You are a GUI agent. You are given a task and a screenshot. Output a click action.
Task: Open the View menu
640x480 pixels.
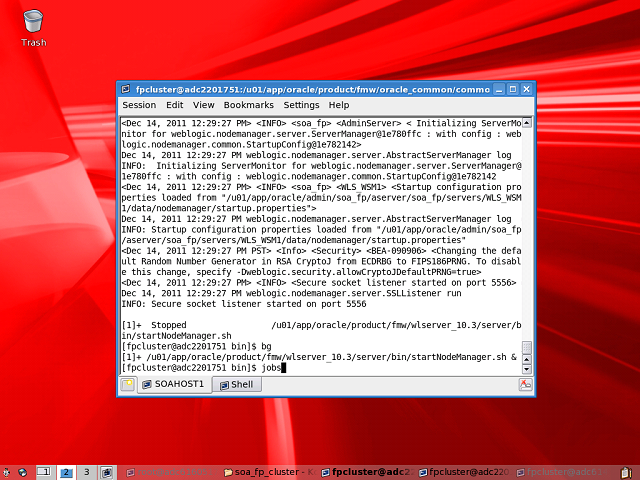(203, 105)
